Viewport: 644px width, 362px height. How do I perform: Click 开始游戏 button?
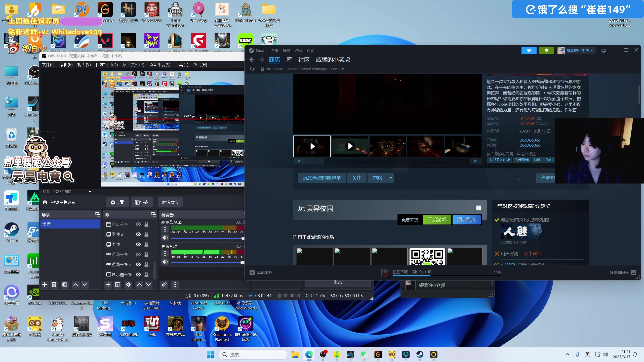click(437, 219)
